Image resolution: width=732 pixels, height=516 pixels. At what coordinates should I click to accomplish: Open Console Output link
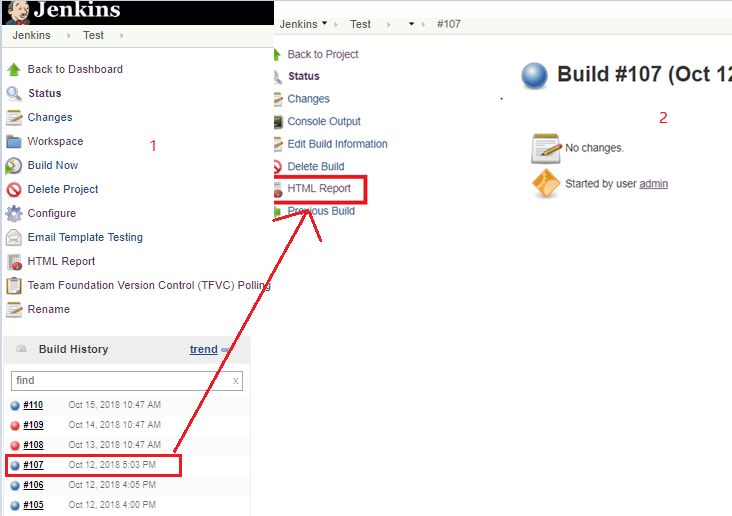coord(324,121)
